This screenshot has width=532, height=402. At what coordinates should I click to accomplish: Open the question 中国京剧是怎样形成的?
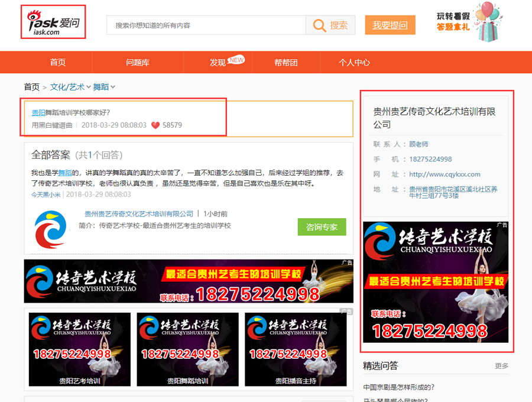point(398,387)
